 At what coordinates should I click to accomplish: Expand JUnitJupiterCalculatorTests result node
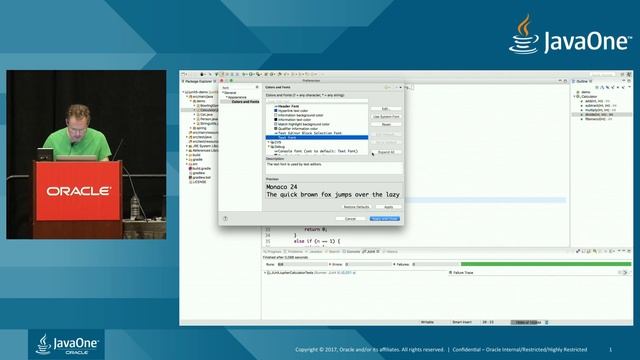[x=265, y=273]
